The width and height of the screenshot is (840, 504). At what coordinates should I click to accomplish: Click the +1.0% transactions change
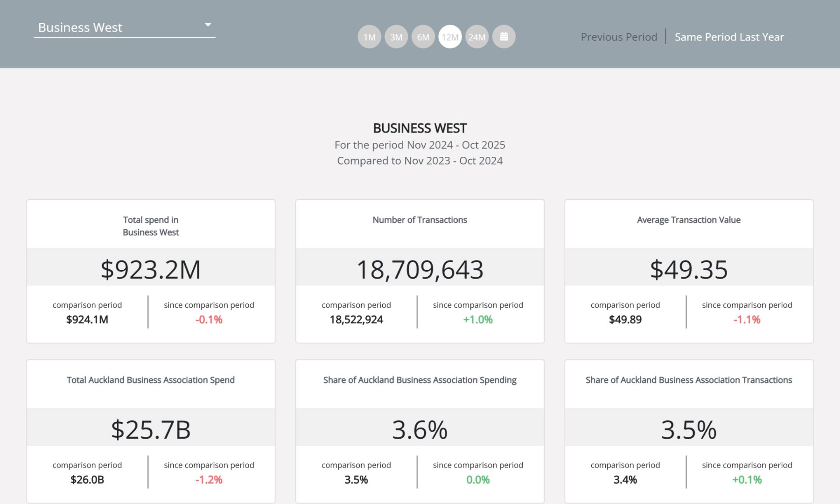[x=478, y=320]
